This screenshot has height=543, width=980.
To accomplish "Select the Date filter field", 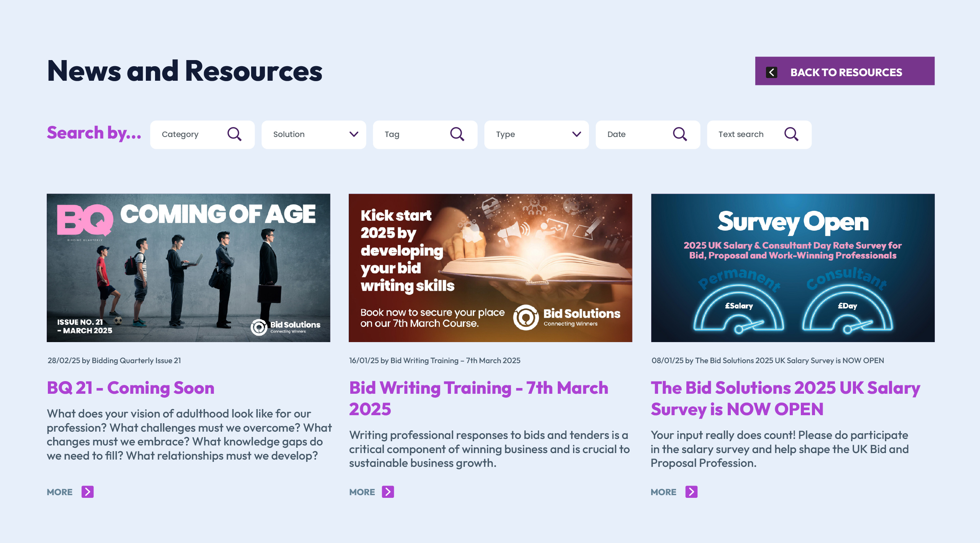I will (x=632, y=134).
